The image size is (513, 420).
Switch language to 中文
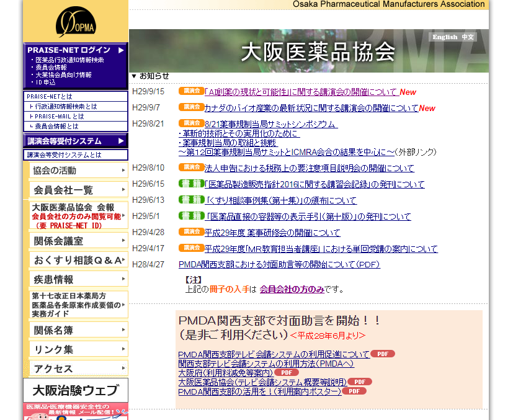(468, 37)
